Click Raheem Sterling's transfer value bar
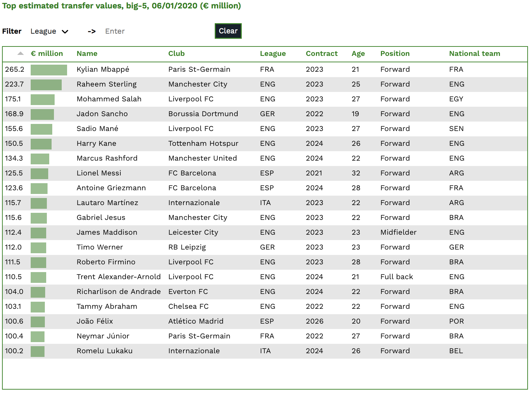This screenshot has height=396, width=532. tap(46, 85)
